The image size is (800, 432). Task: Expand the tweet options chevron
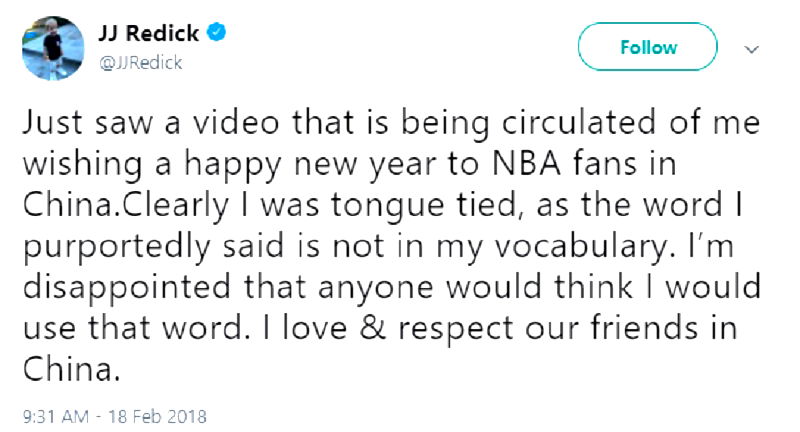pyautogui.click(x=752, y=47)
